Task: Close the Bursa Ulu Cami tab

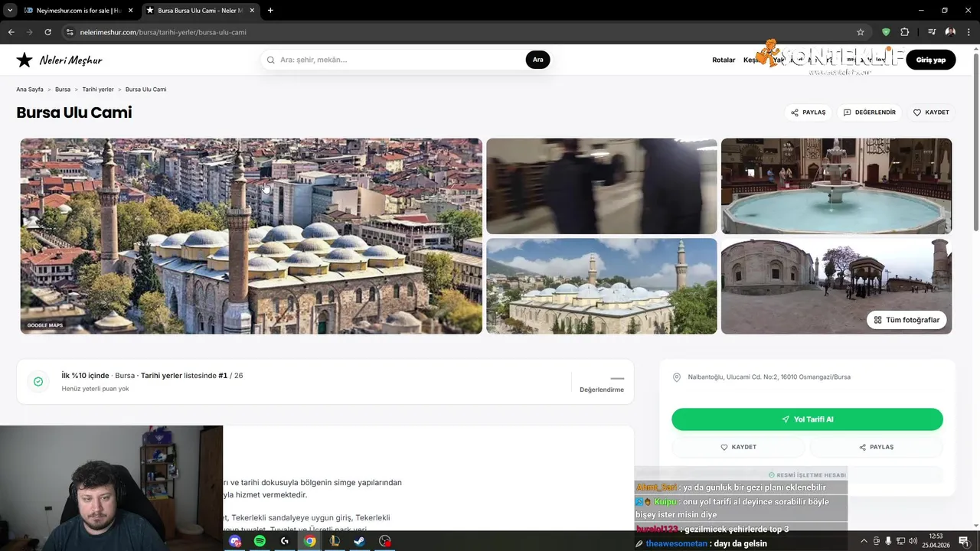Action: [252, 11]
